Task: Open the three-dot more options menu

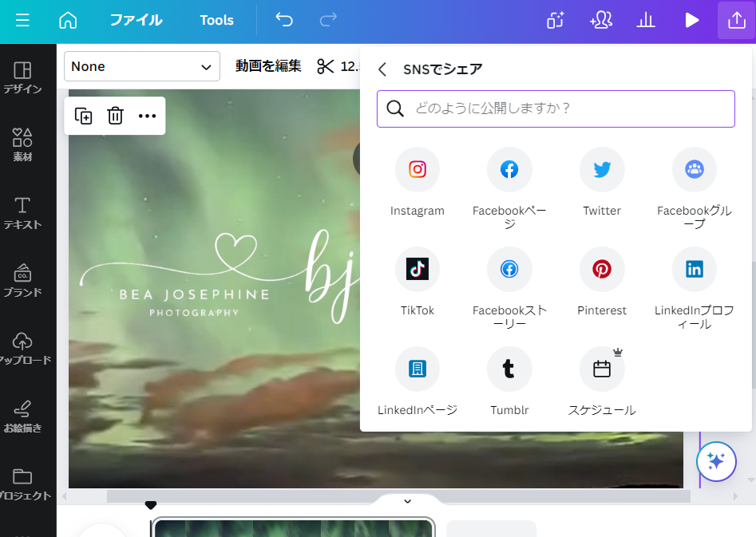Action: [x=147, y=116]
